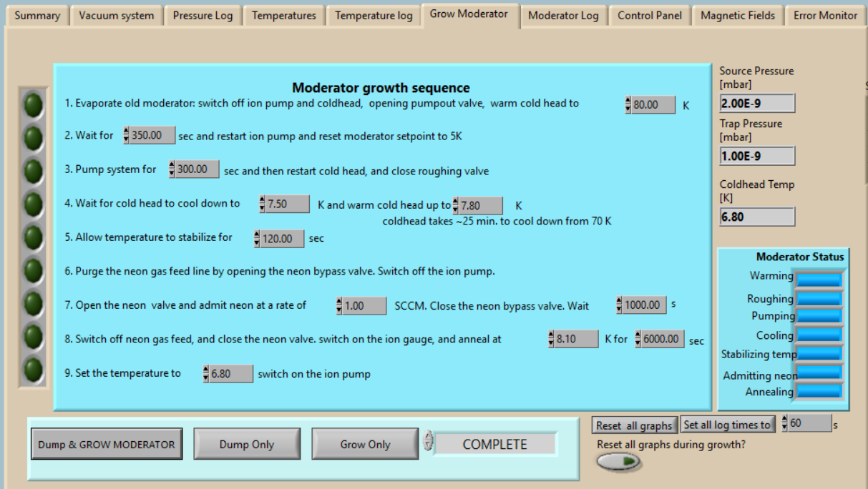
Task: Click the step 3 green LED indicator
Action: coord(34,170)
